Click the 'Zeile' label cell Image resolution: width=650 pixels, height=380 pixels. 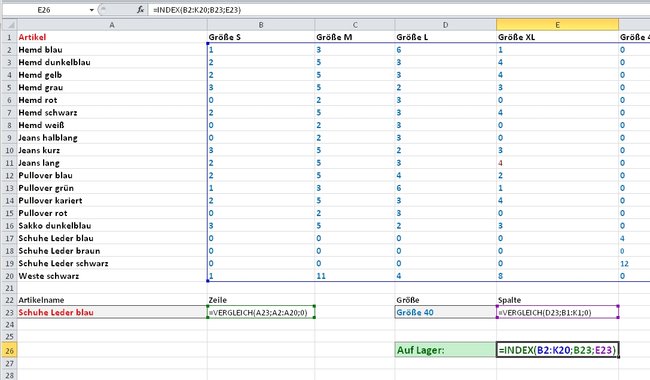point(261,300)
